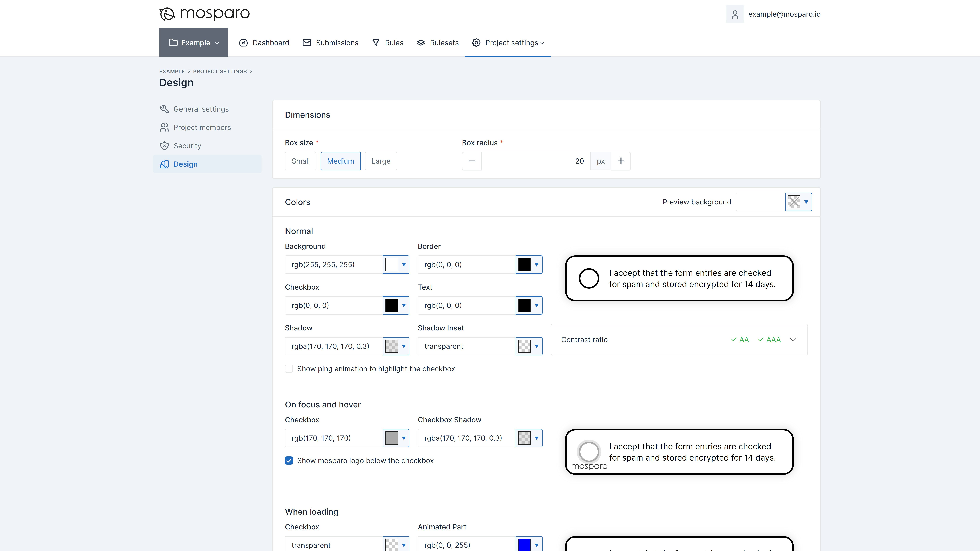Click the Design palette icon

tap(164, 164)
